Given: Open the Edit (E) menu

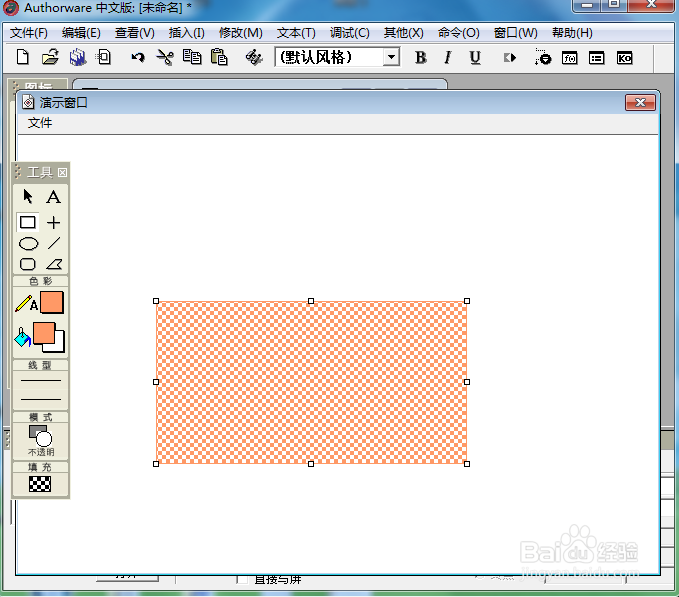Looking at the screenshot, I should 81,33.
